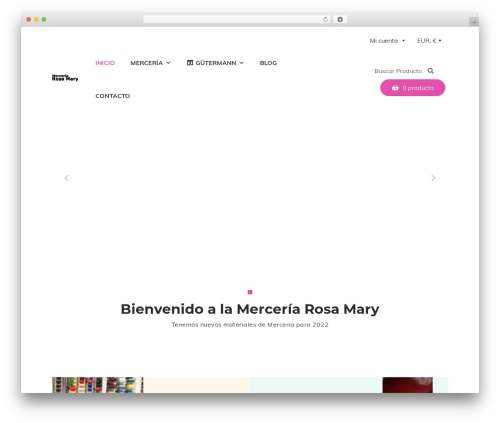Expand the Gütermann submenu chevron

(242, 63)
